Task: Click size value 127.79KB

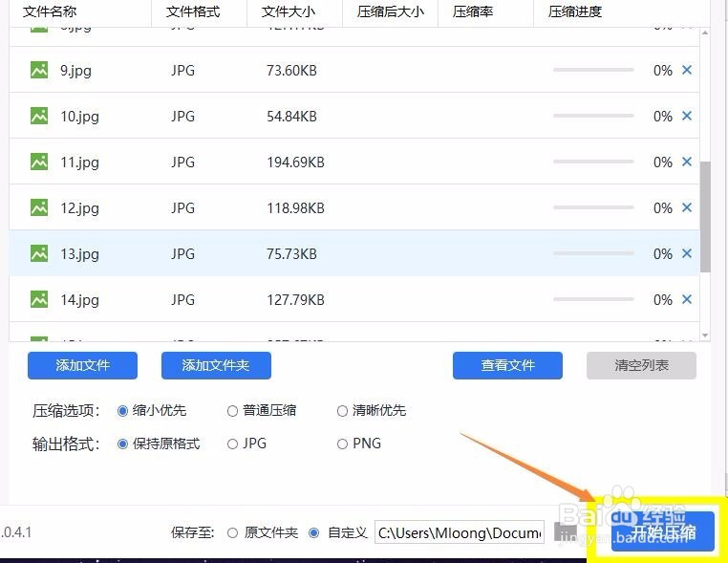Action: [295, 299]
